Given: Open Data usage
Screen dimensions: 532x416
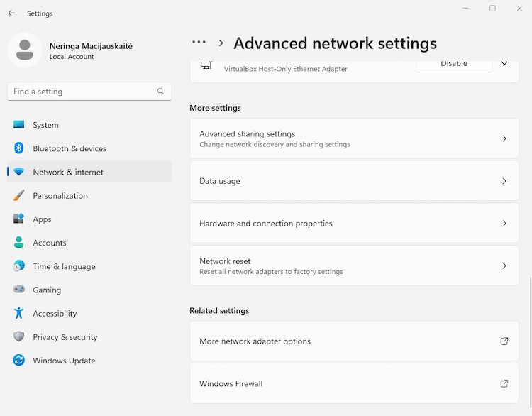Looking at the screenshot, I should click(x=354, y=180).
